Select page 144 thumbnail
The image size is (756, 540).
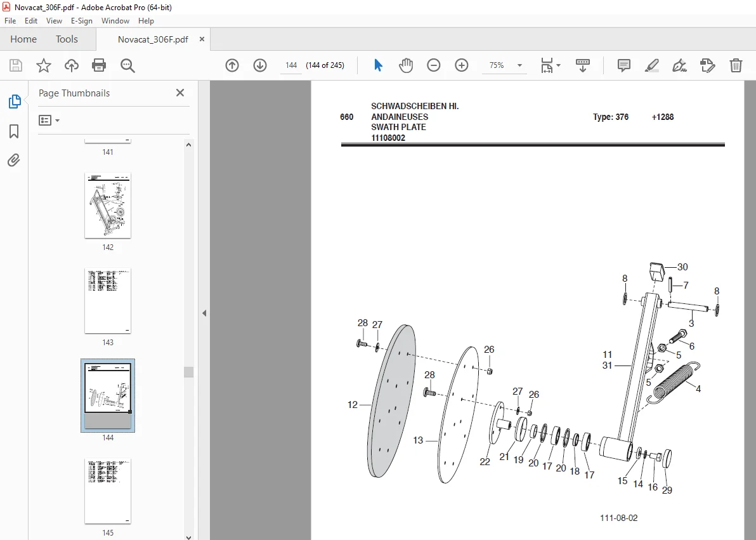click(x=108, y=396)
